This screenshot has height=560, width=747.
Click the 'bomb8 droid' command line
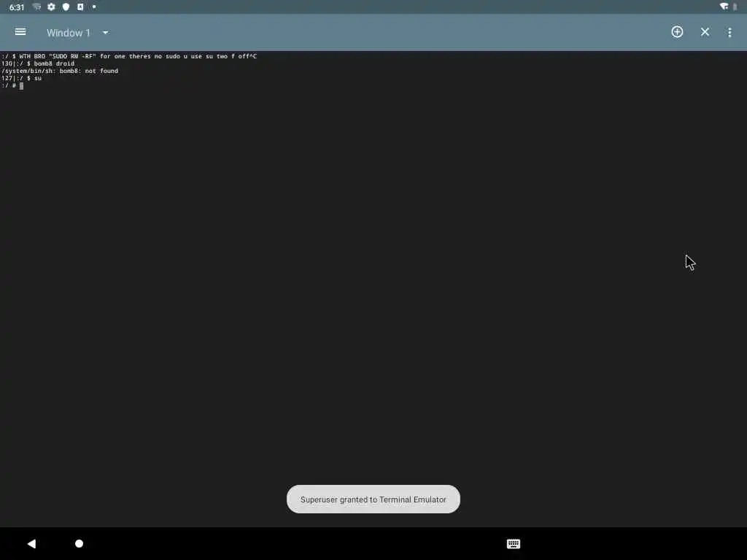[x=38, y=63]
